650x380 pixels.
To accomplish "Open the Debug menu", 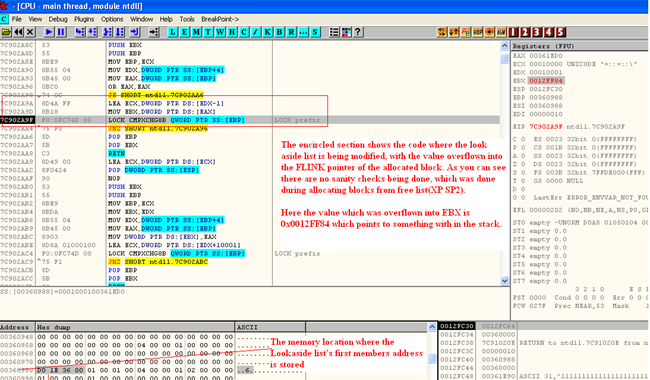I will point(58,19).
